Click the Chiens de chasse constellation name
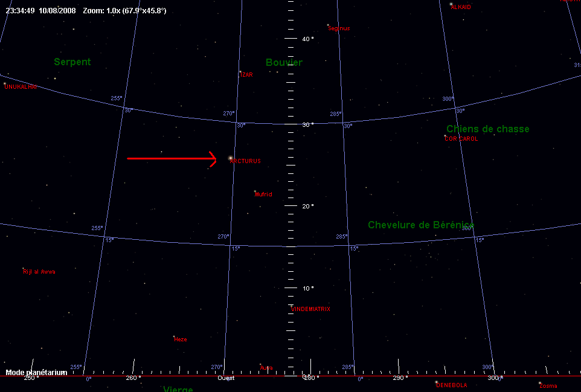Image resolution: width=581 pixels, height=392 pixels. pyautogui.click(x=487, y=129)
